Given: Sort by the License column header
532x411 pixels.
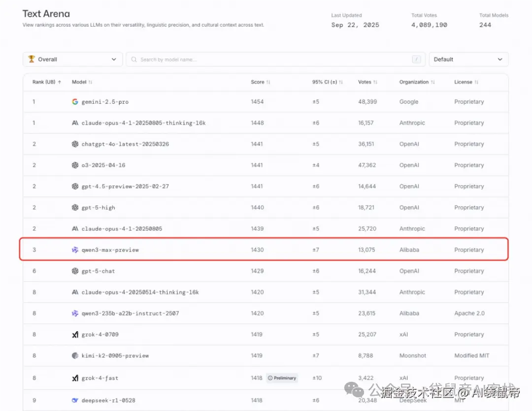Looking at the screenshot, I should click(466, 82).
